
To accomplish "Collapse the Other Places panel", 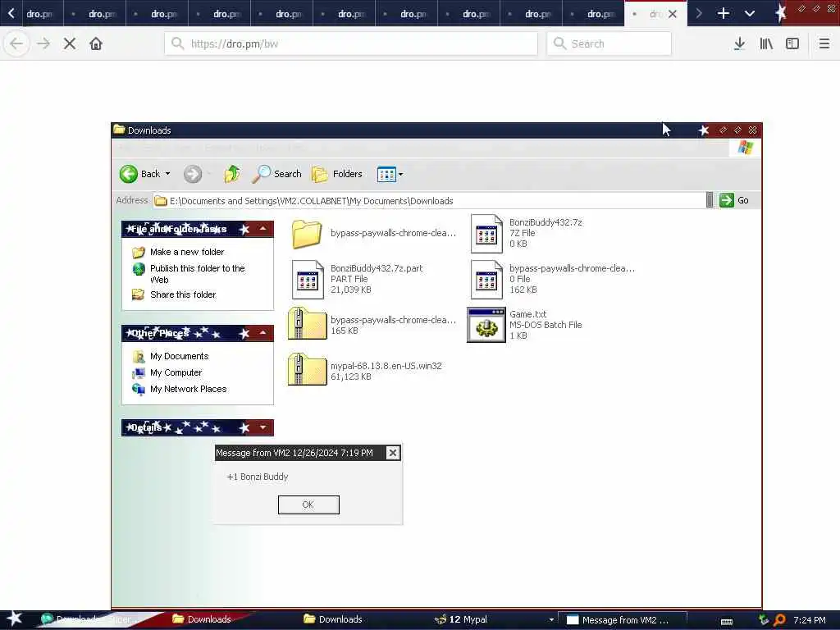I will [x=263, y=333].
